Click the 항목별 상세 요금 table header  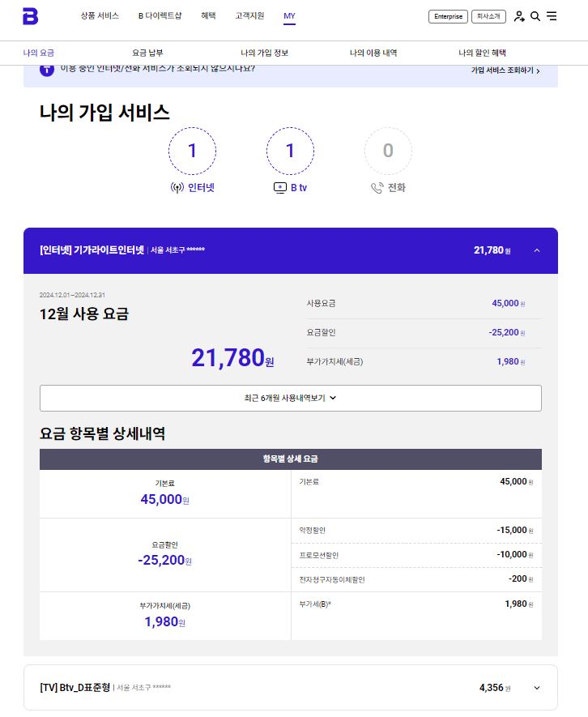coord(290,459)
